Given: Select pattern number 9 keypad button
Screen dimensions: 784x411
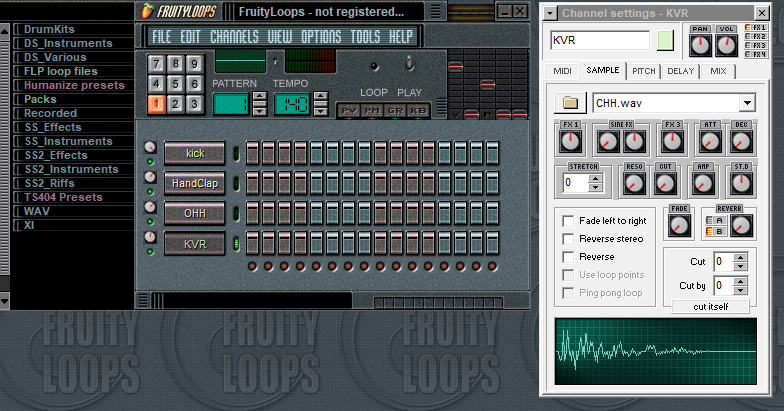Looking at the screenshot, I should coord(194,64).
